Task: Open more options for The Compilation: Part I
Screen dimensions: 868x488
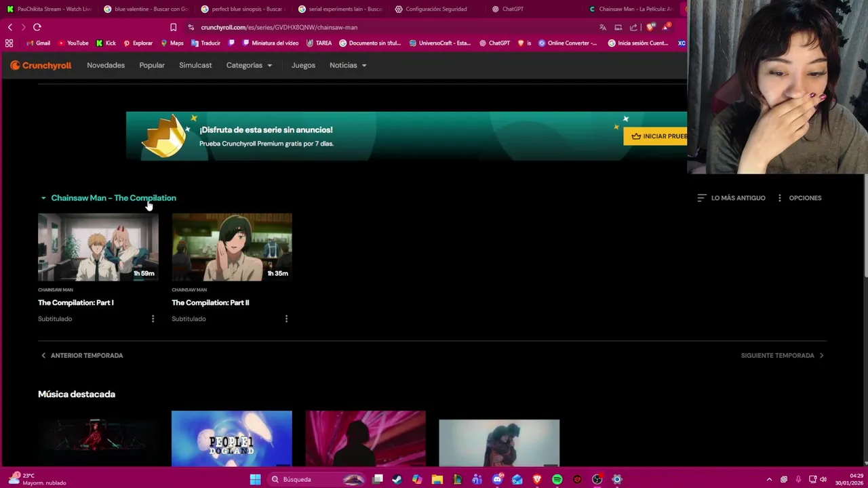Action: click(x=153, y=319)
